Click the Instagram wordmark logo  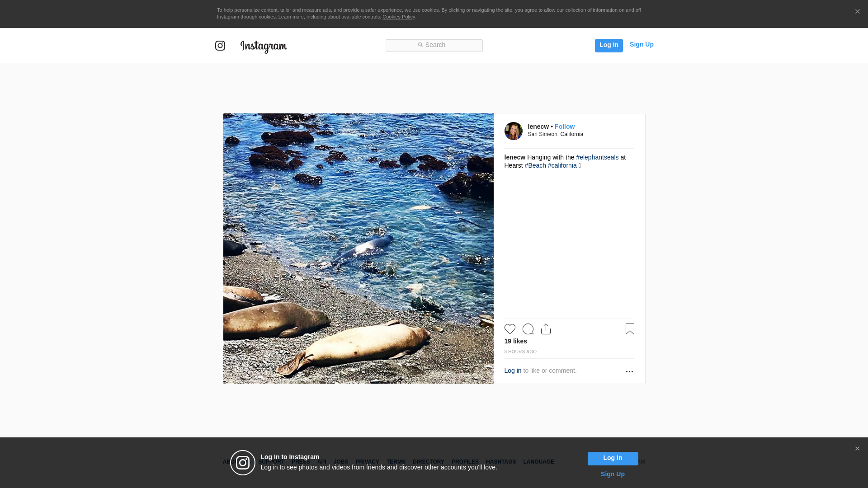click(264, 46)
